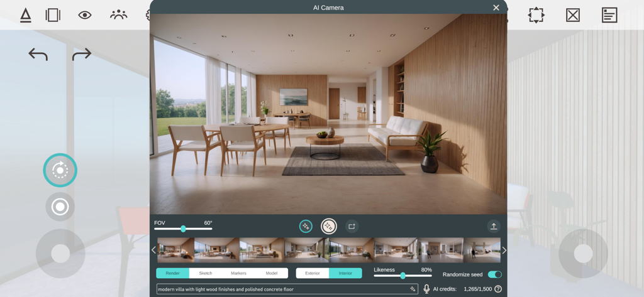Select the sixth thumbnail in the render strip
Viewport: 644px width, 297px height.
click(396, 250)
